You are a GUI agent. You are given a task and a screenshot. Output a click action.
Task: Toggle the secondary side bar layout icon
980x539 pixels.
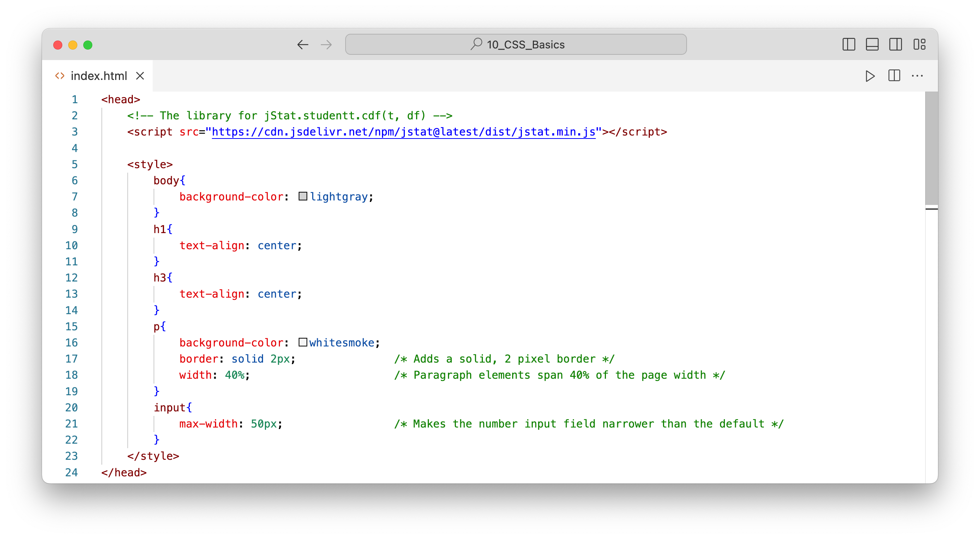[896, 45]
